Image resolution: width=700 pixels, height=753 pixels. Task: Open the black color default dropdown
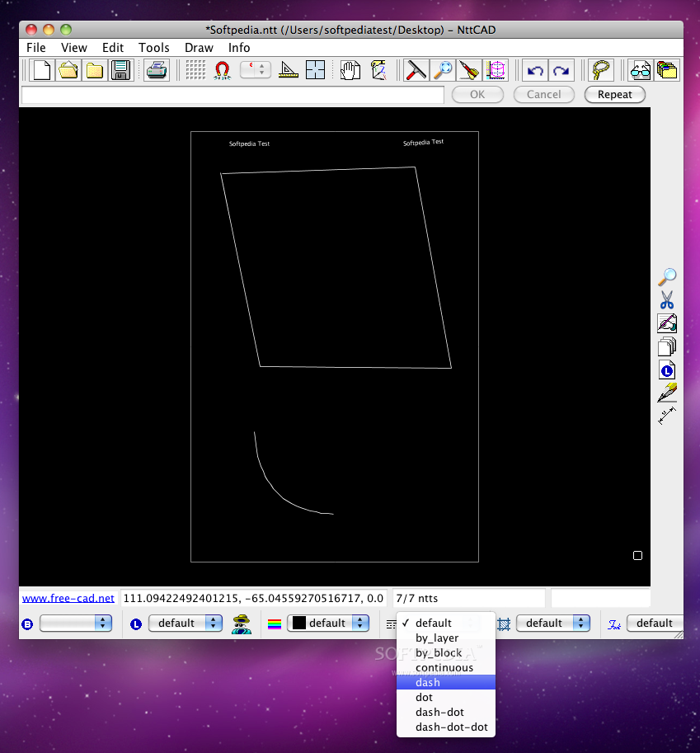tap(328, 624)
